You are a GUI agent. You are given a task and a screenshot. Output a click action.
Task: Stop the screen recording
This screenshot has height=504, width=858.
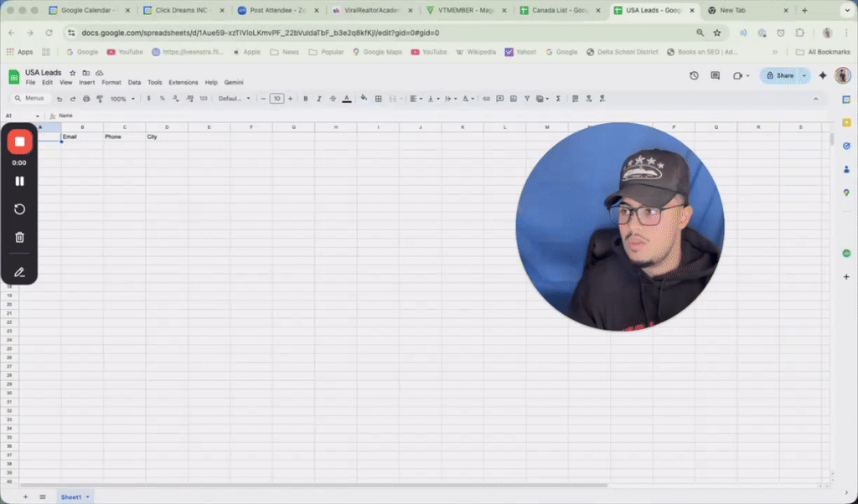pyautogui.click(x=19, y=141)
